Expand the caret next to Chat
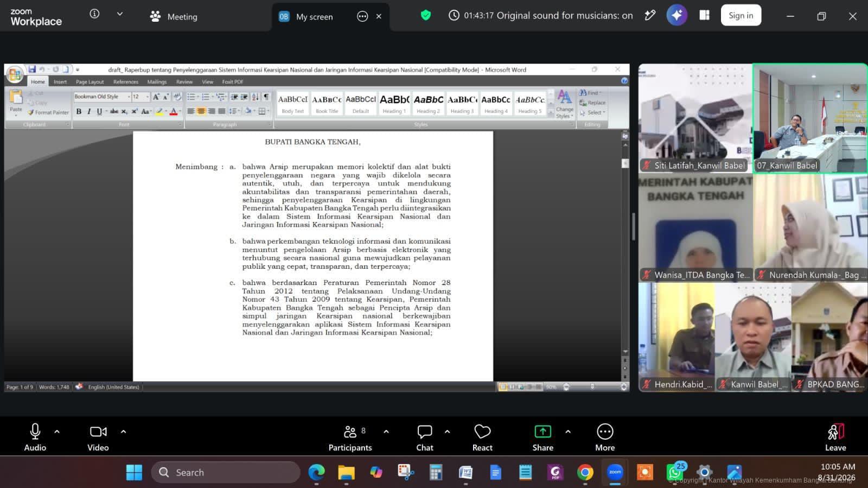This screenshot has width=868, height=488. coord(448,432)
